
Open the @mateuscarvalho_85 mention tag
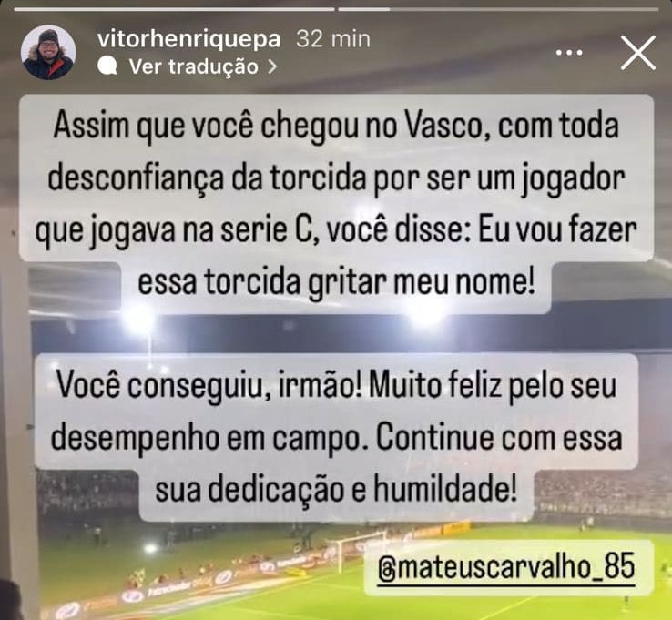click(508, 566)
